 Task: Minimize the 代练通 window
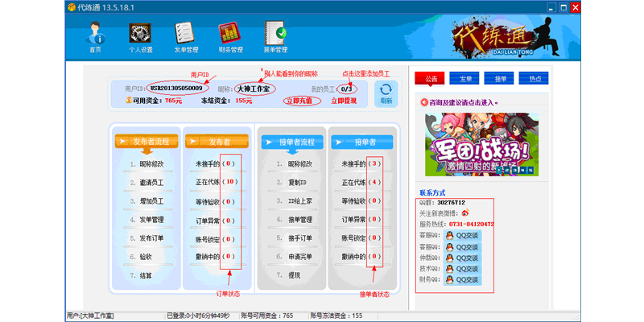551,7
